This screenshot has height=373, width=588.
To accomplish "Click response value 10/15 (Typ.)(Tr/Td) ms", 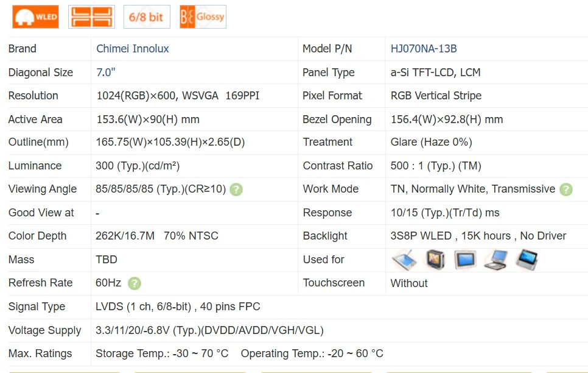I will pyautogui.click(x=445, y=213).
